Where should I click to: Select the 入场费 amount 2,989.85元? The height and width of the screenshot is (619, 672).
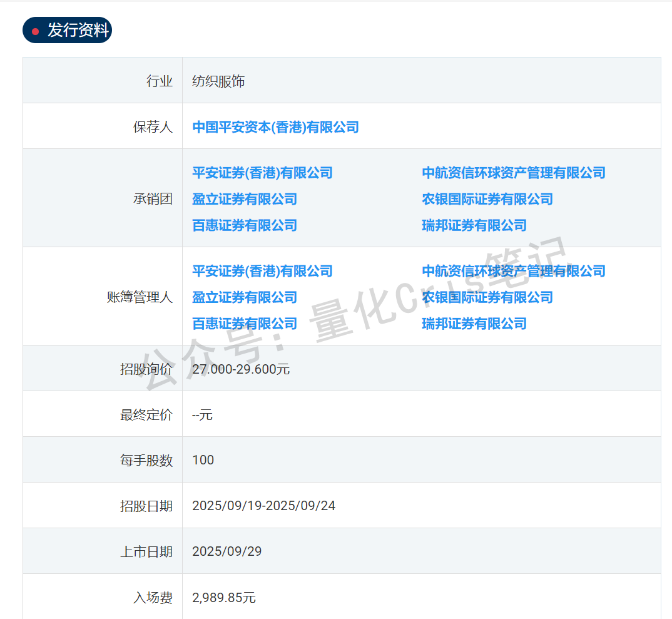point(224,596)
